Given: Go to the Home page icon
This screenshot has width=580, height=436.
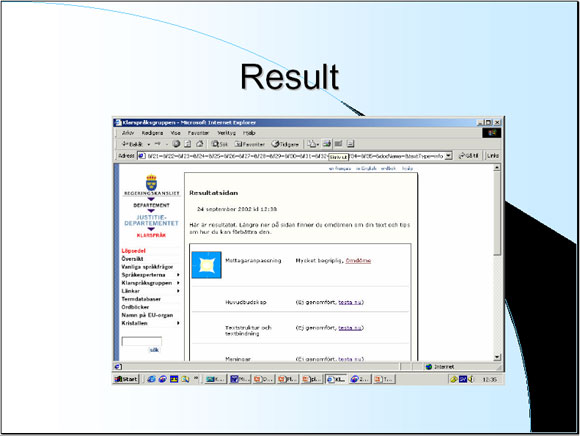Looking at the screenshot, I should (x=200, y=144).
